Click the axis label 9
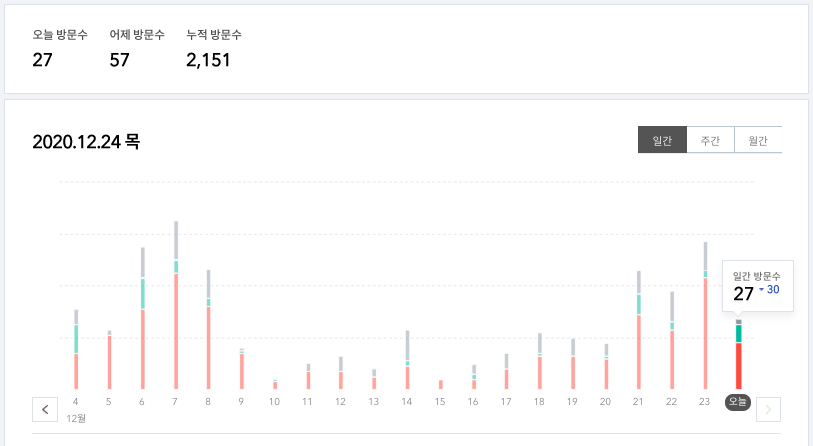 [241, 401]
